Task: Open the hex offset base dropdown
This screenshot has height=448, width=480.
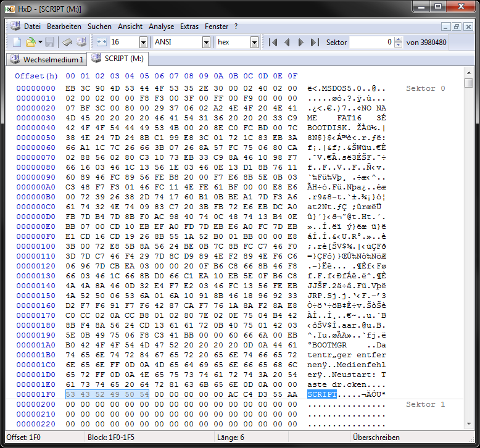Action: click(x=254, y=42)
